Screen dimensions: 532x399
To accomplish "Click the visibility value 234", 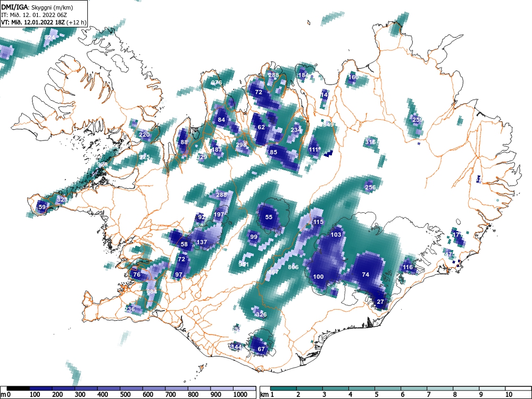I will (x=295, y=130).
